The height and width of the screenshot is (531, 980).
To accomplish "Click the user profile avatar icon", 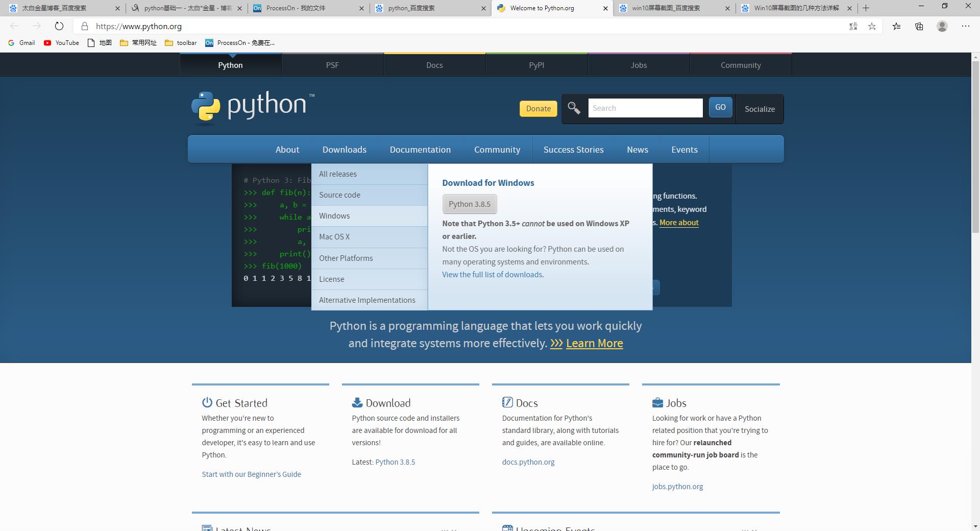I will click(942, 26).
